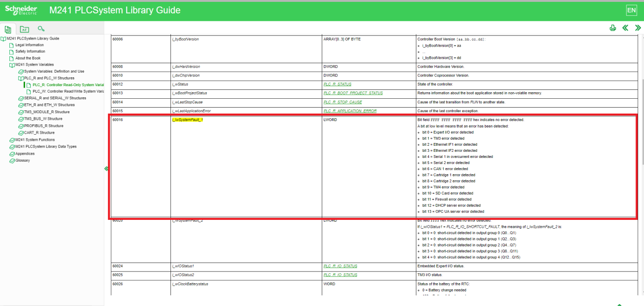The image size is (644, 306).
Task: Follow the PLC_R_STOP_CAUSE link
Action: click(343, 102)
